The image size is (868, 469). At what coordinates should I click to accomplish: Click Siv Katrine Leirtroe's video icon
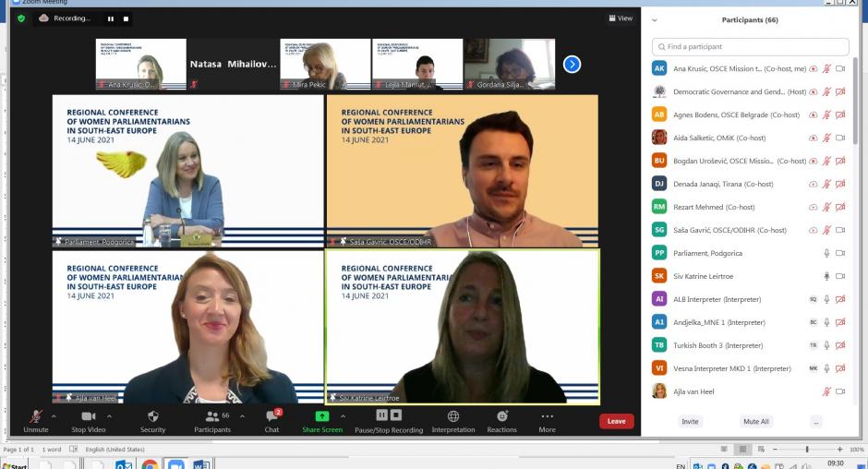(840, 276)
